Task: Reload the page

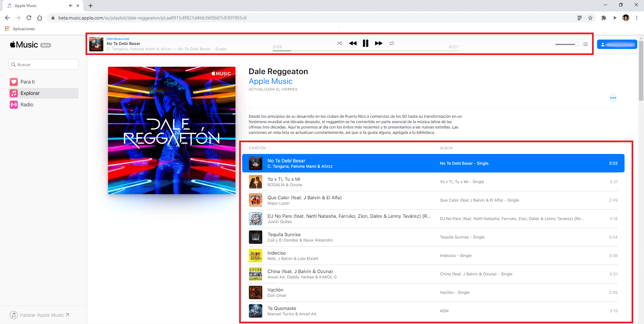Action: [x=29, y=18]
